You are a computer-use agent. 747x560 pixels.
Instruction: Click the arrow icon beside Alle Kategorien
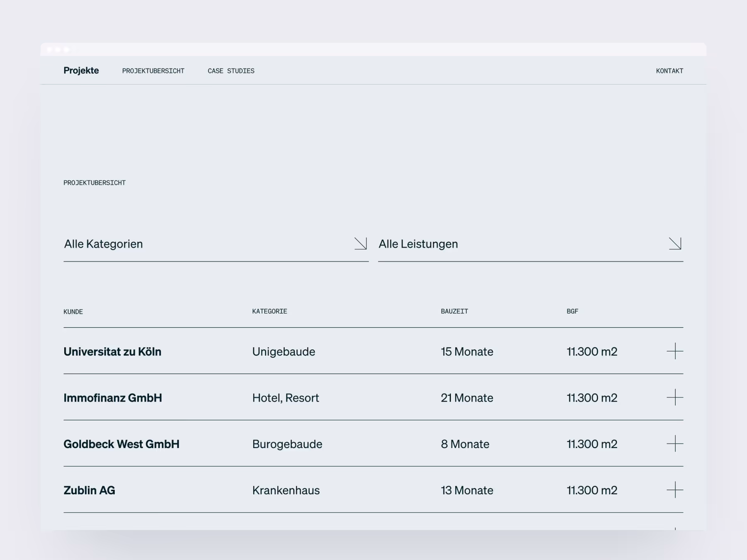pyautogui.click(x=360, y=243)
